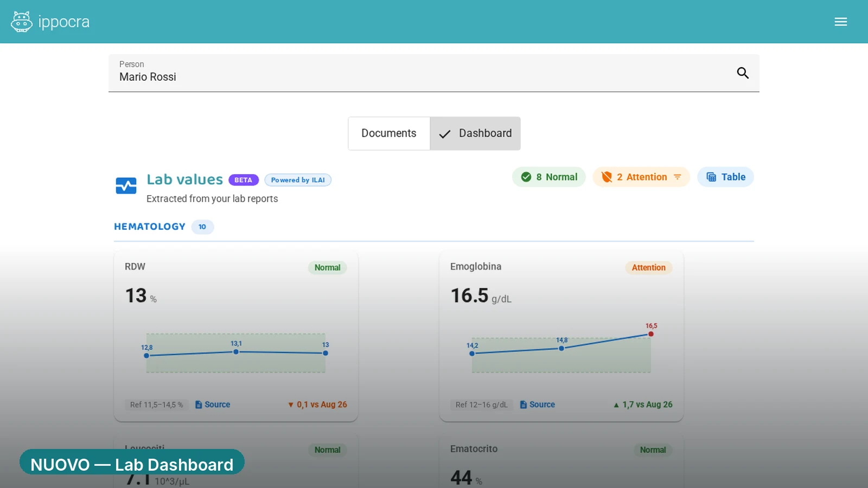Click the red 16,5 point in Emoglobina chart
The width and height of the screenshot is (868, 488).
tap(651, 334)
